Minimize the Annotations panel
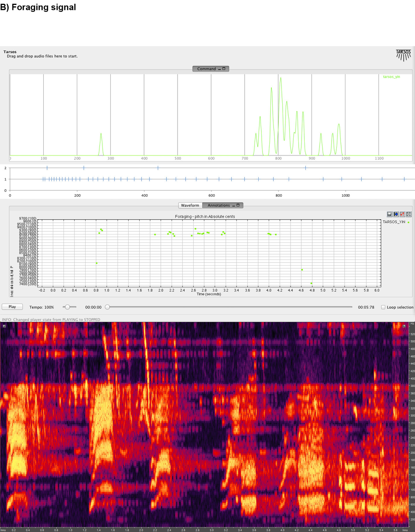 (234, 206)
